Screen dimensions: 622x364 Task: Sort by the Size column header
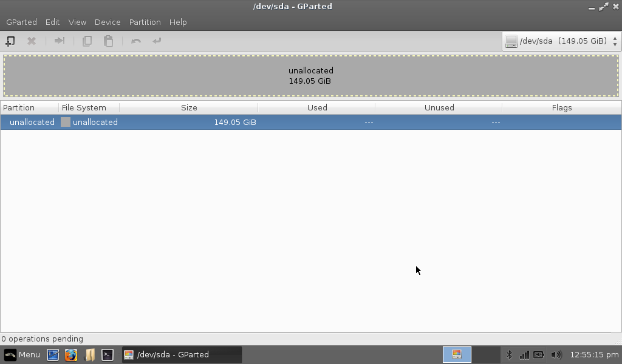(x=189, y=107)
